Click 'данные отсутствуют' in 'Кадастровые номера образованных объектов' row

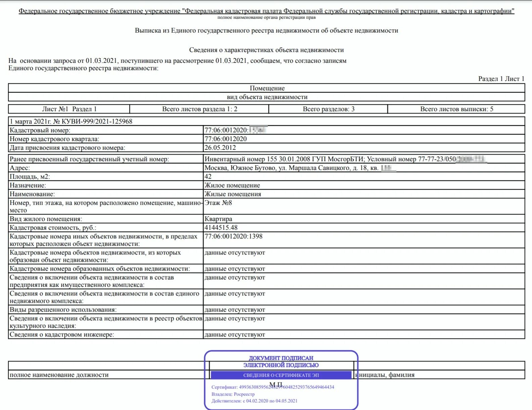(235, 269)
